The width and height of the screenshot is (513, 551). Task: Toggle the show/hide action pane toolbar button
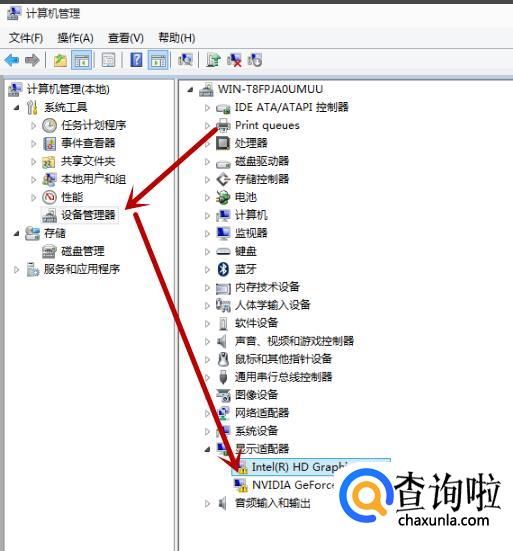pos(157,60)
